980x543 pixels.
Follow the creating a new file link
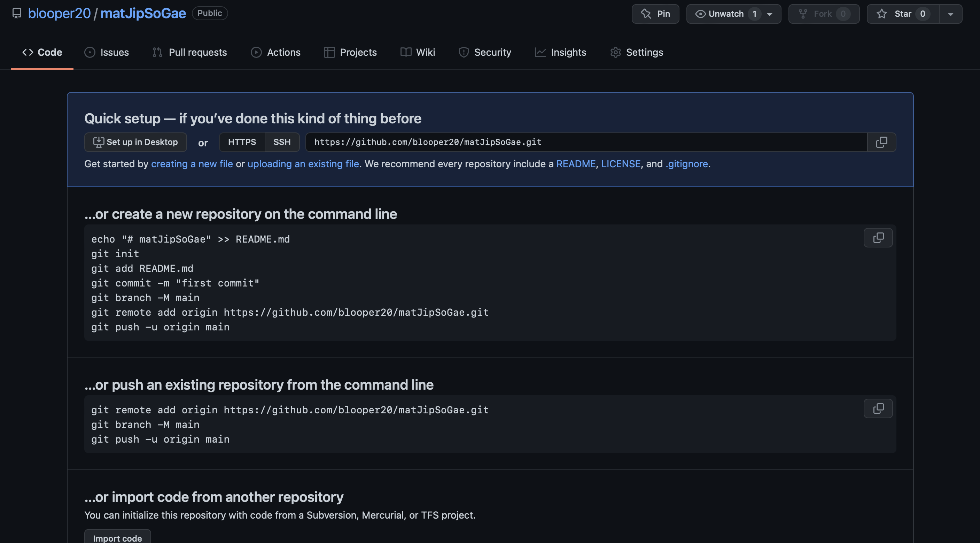pyautogui.click(x=192, y=164)
